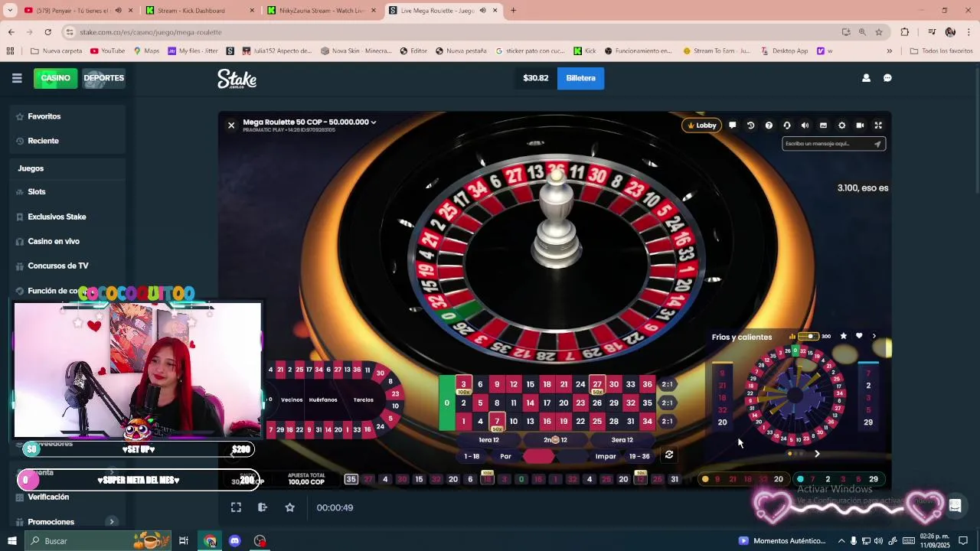The height and width of the screenshot is (551, 980).
Task: Click the chat message input field
Action: (x=827, y=144)
